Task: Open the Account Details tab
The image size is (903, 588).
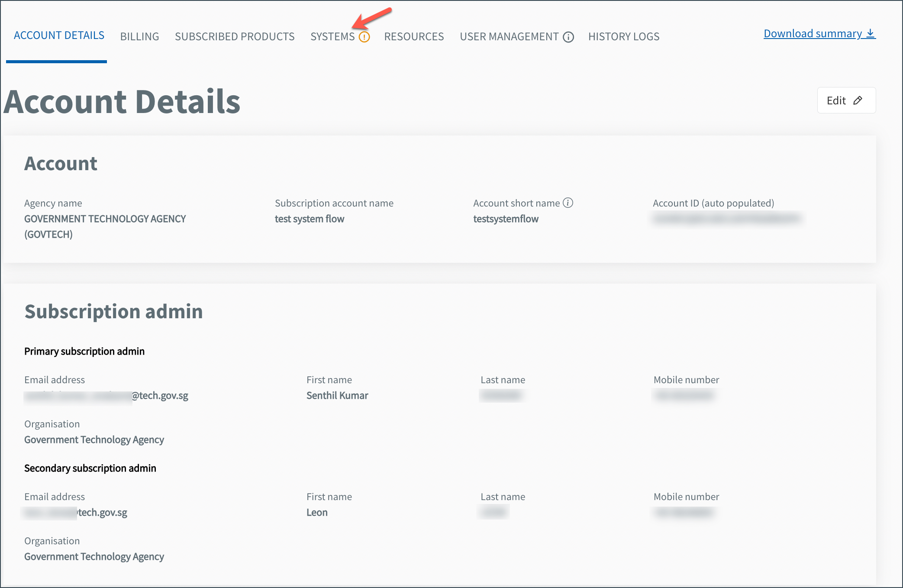Action: pyautogui.click(x=59, y=36)
